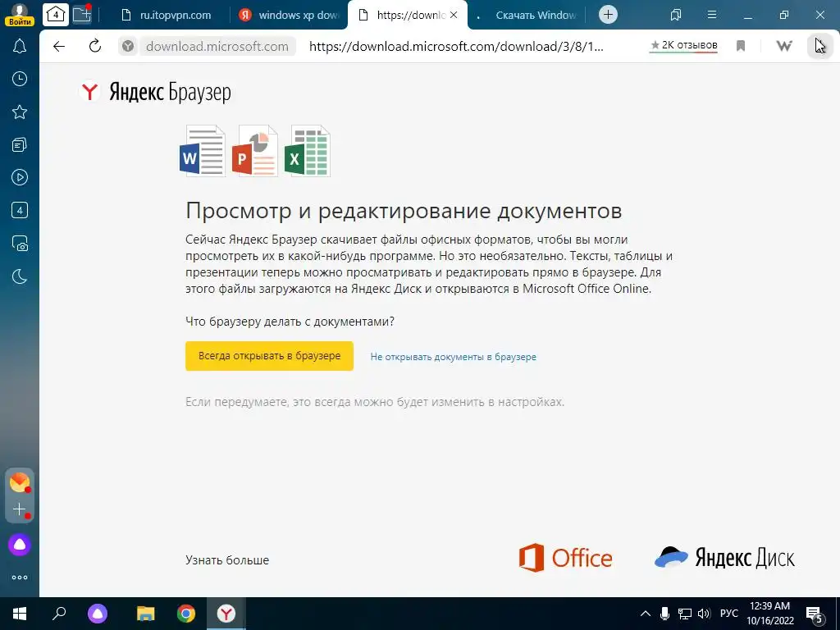Open a new tab with plus
The height and width of the screenshot is (630, 840).
tap(608, 15)
